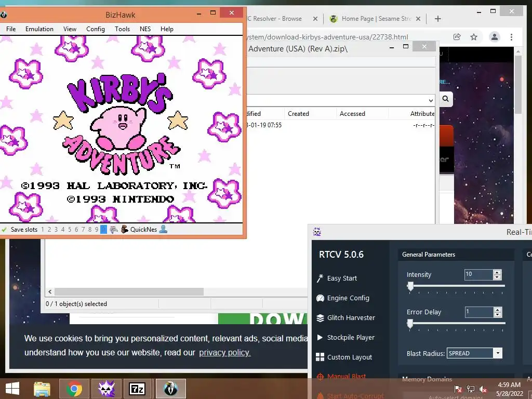Click the Chrome share page icon

pyautogui.click(x=457, y=37)
